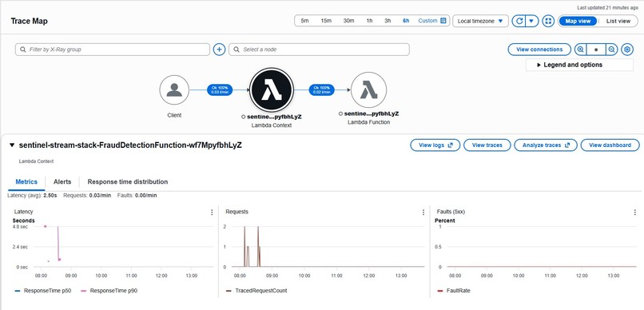Screen dimensions: 644x310
Task: Select the Client node icon
Action: (174, 90)
